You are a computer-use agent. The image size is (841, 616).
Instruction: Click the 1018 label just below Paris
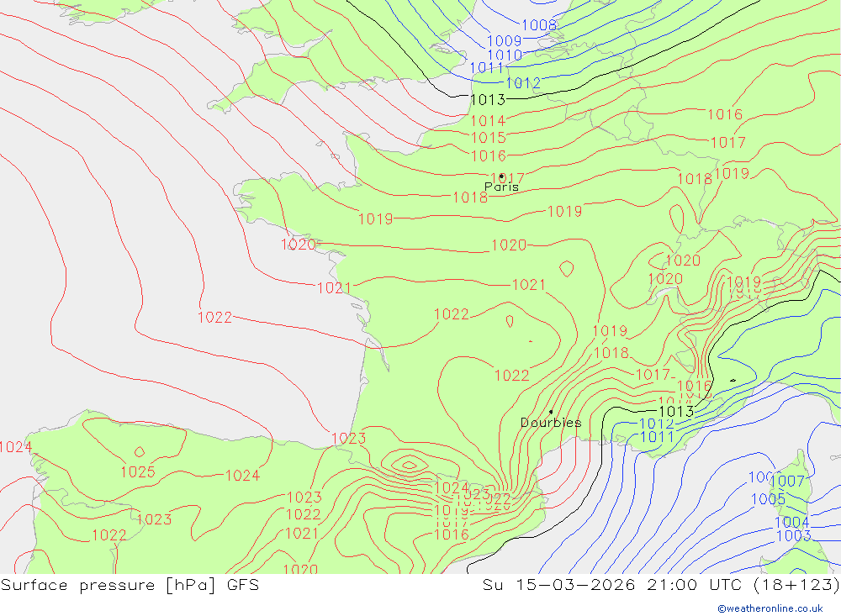coord(470,197)
